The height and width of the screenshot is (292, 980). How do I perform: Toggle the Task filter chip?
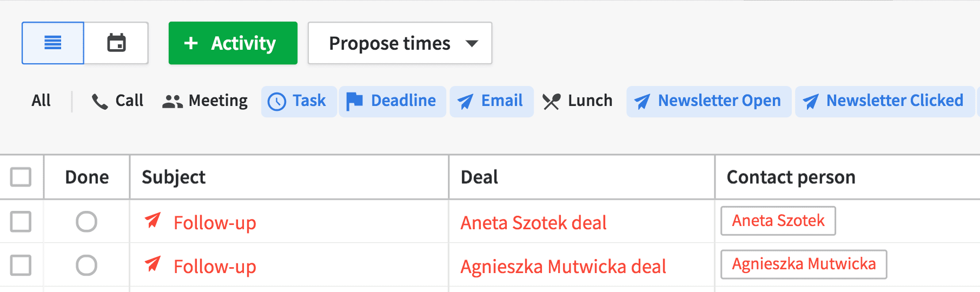pyautogui.click(x=299, y=101)
